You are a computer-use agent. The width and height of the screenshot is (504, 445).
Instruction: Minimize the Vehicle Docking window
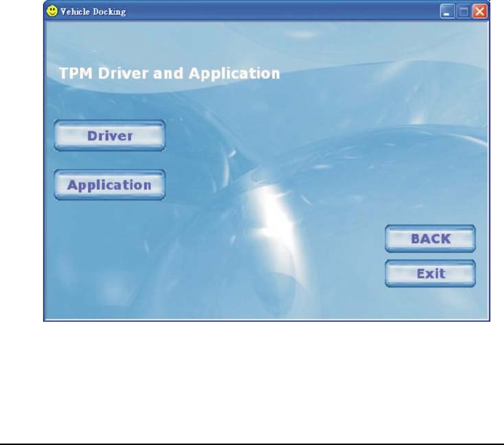coord(447,11)
